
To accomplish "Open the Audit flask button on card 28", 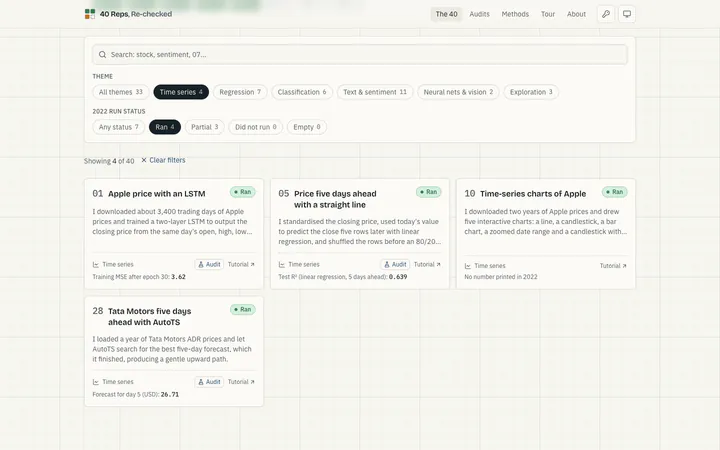I will tap(209, 382).
